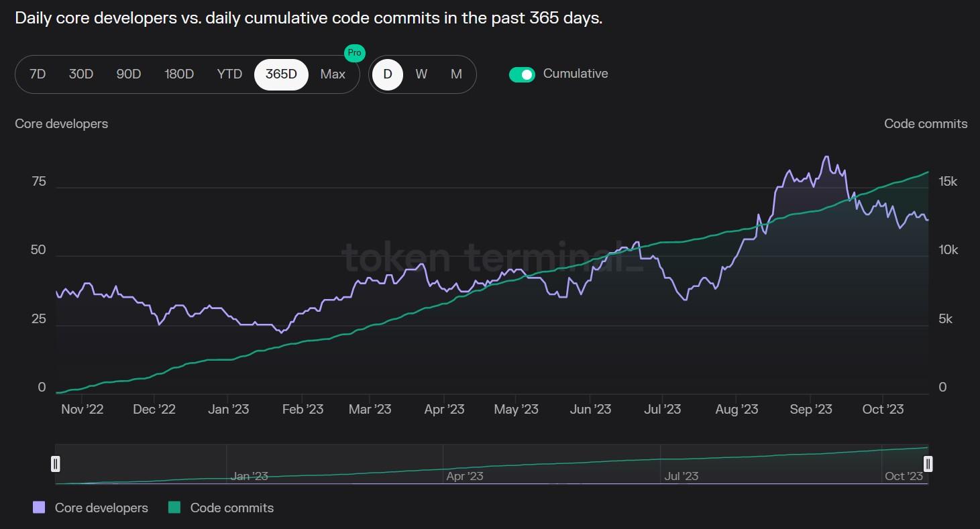The image size is (980, 529).
Task: Switch to weekly (W) granularity
Action: pyautogui.click(x=421, y=74)
